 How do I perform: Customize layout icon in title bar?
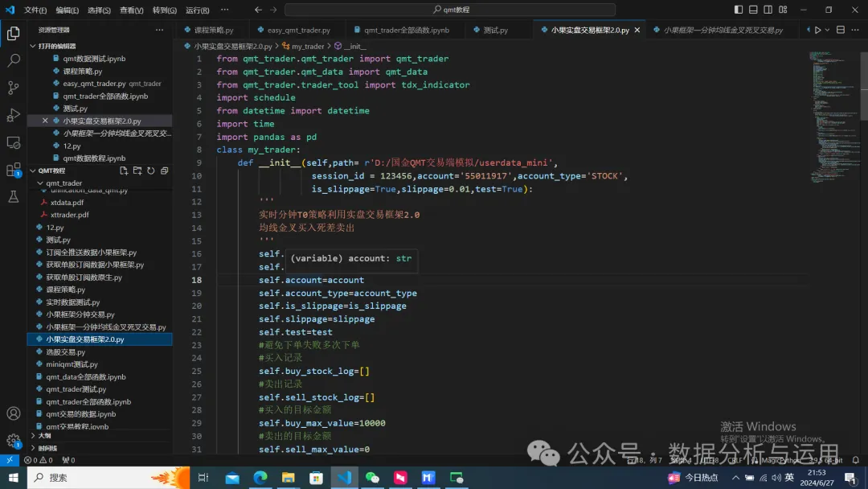783,10
